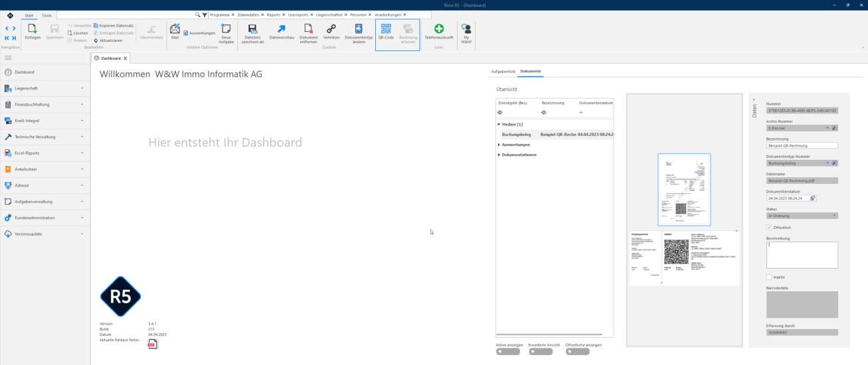Expand the Finanzbuchhaltung sidebar section
The image size is (868, 365).
point(82,104)
